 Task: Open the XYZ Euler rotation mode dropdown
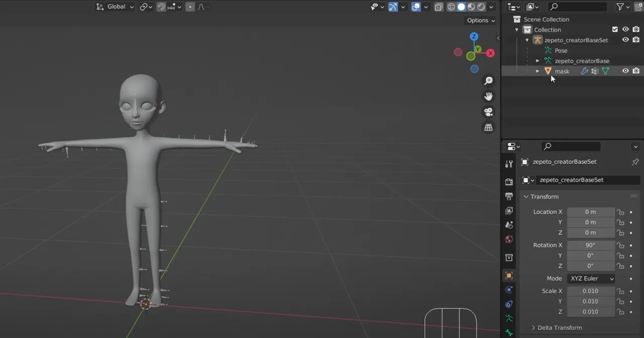click(x=591, y=279)
